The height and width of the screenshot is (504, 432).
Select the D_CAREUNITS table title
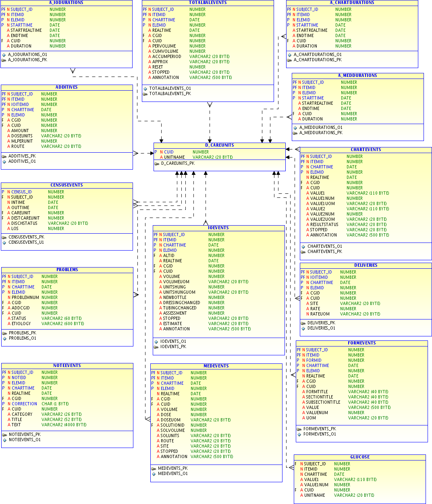(x=220, y=145)
